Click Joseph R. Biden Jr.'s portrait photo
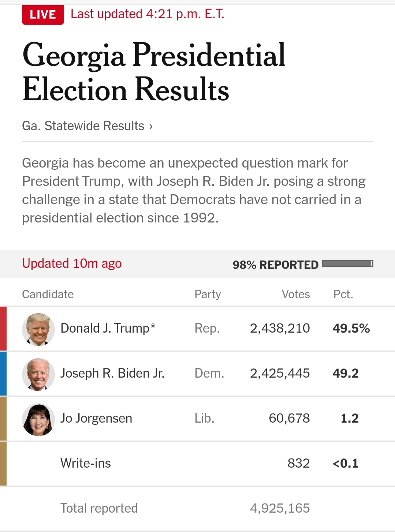Image resolution: width=395 pixels, height=532 pixels. pos(38,374)
